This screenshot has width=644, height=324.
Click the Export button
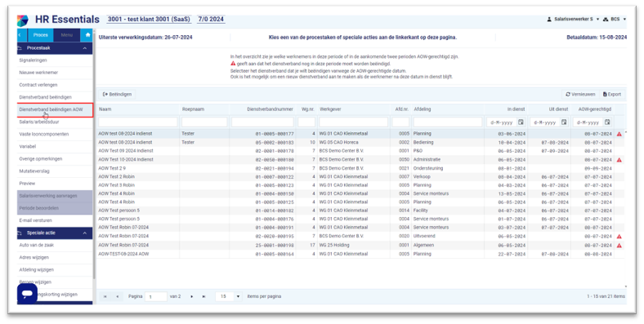click(x=612, y=95)
